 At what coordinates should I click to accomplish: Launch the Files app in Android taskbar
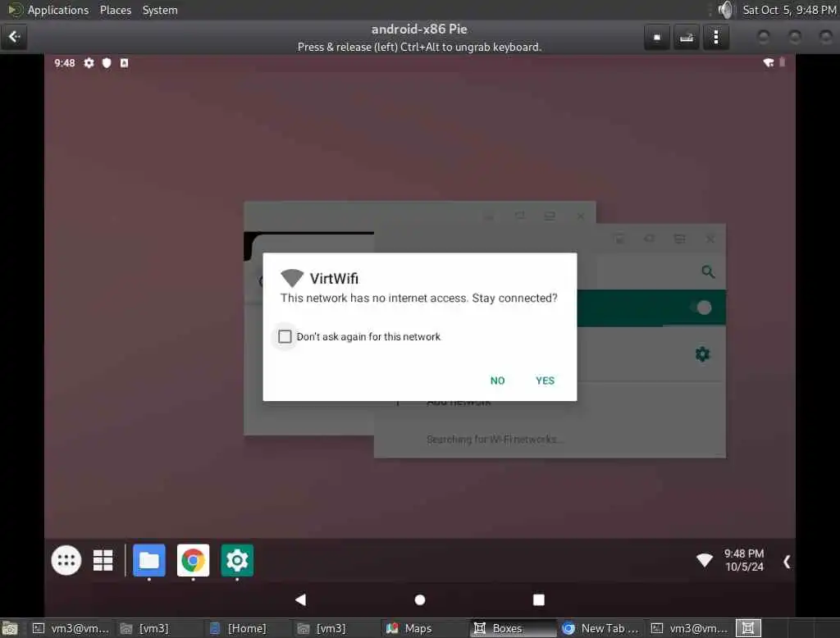pos(149,560)
